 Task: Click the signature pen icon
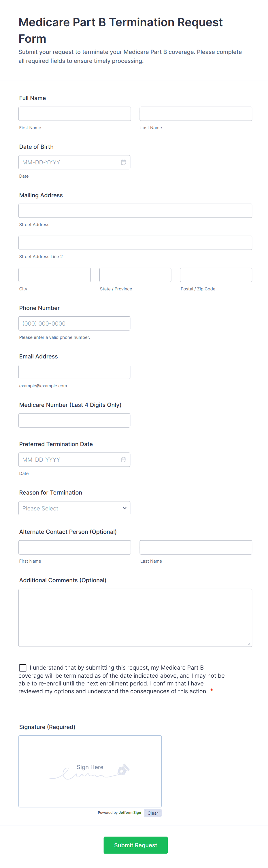[123, 770]
